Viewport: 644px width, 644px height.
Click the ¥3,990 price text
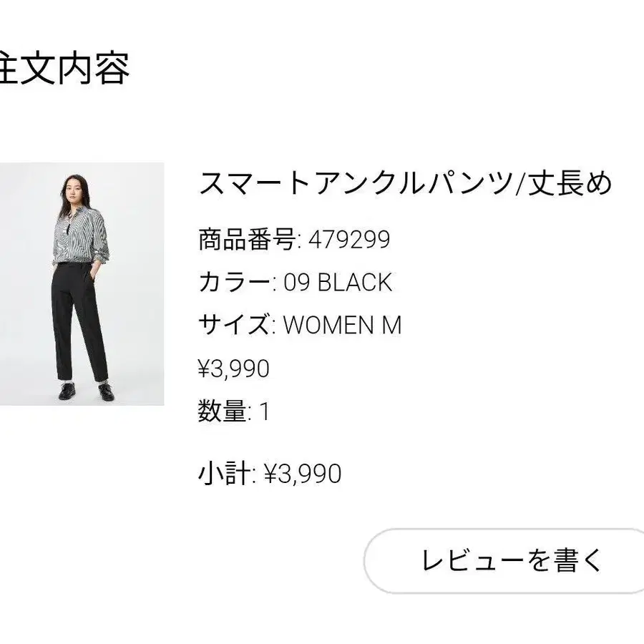pos(233,369)
